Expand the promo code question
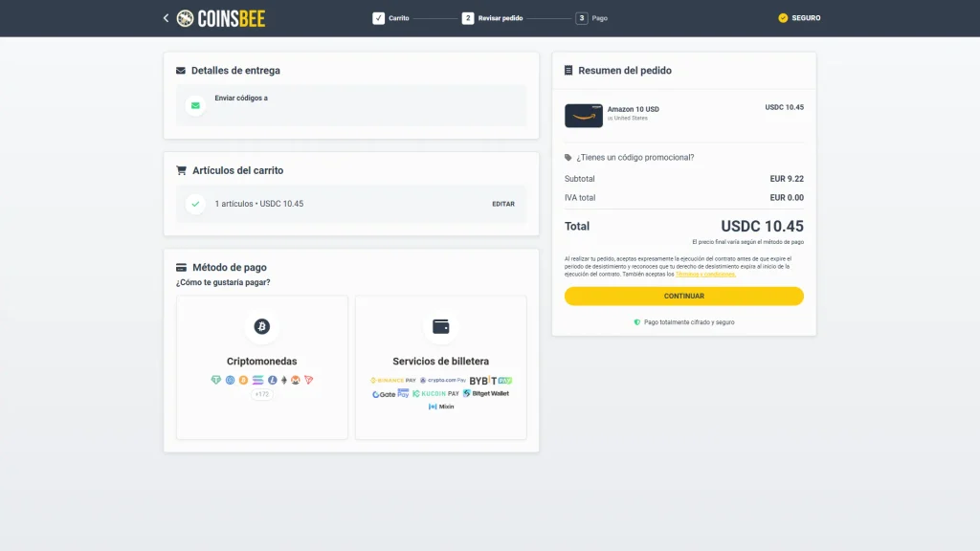This screenshot has width=980, height=551. tap(635, 158)
